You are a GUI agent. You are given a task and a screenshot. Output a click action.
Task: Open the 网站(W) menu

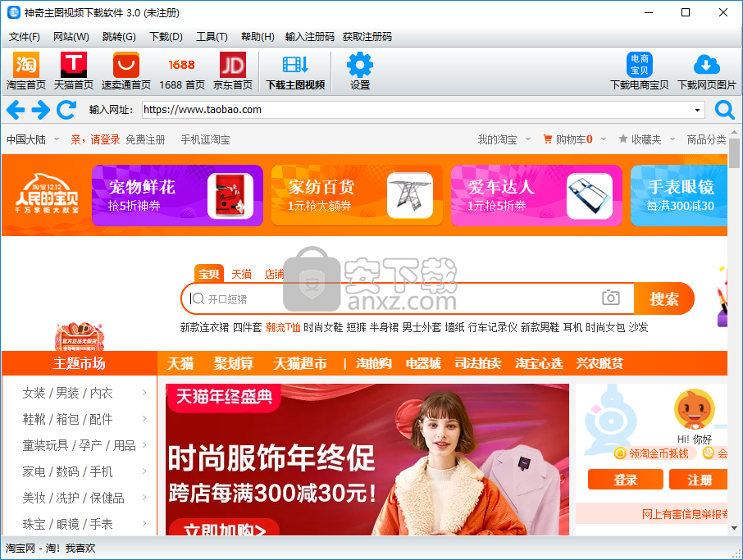coord(71,36)
